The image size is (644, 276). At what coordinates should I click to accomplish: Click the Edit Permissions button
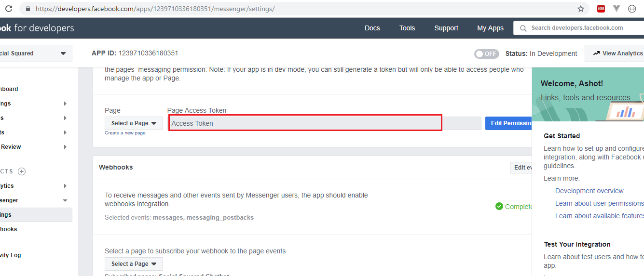click(510, 123)
